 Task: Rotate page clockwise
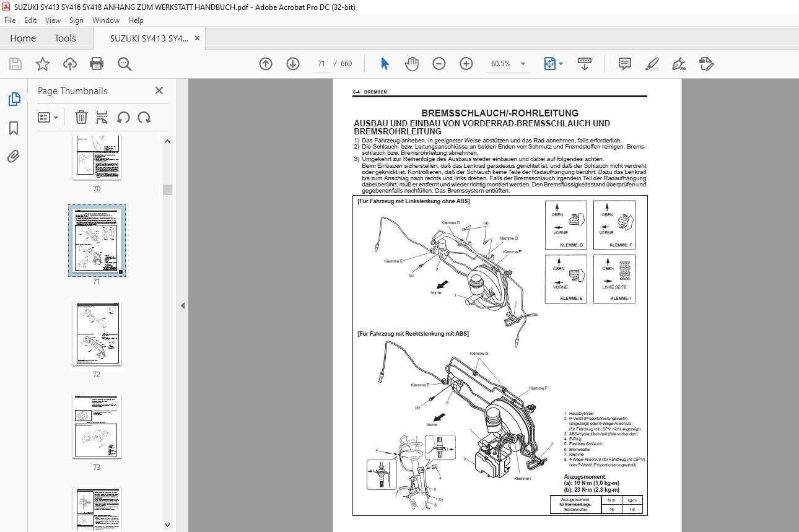(144, 117)
